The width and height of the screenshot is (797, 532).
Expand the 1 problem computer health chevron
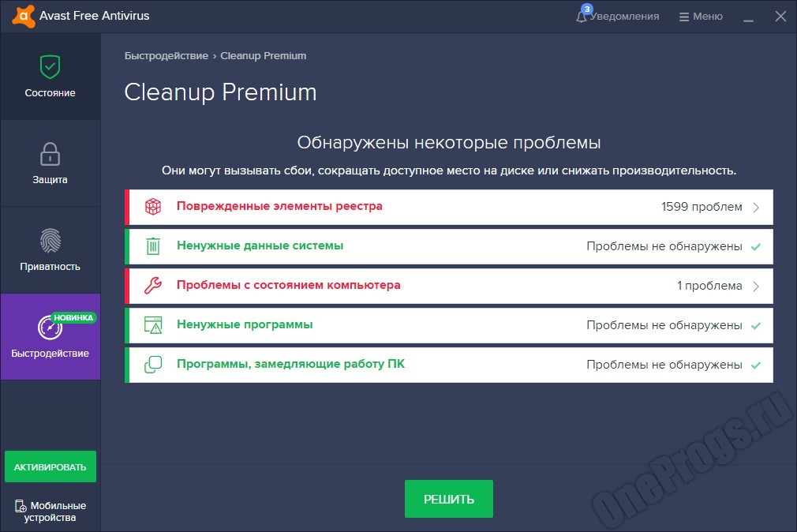click(755, 287)
